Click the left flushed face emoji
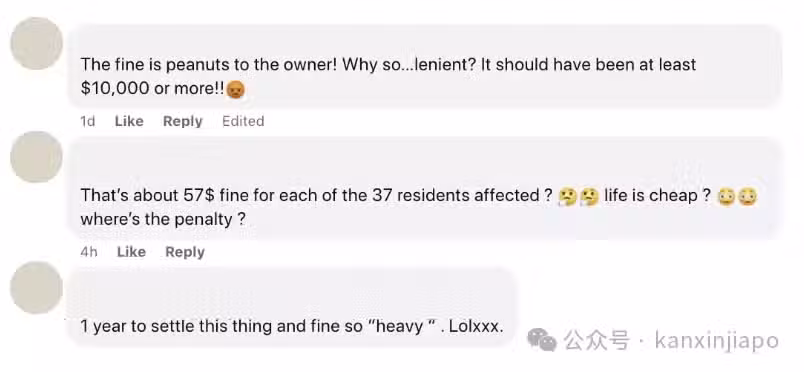The image size is (804, 372). (726, 197)
